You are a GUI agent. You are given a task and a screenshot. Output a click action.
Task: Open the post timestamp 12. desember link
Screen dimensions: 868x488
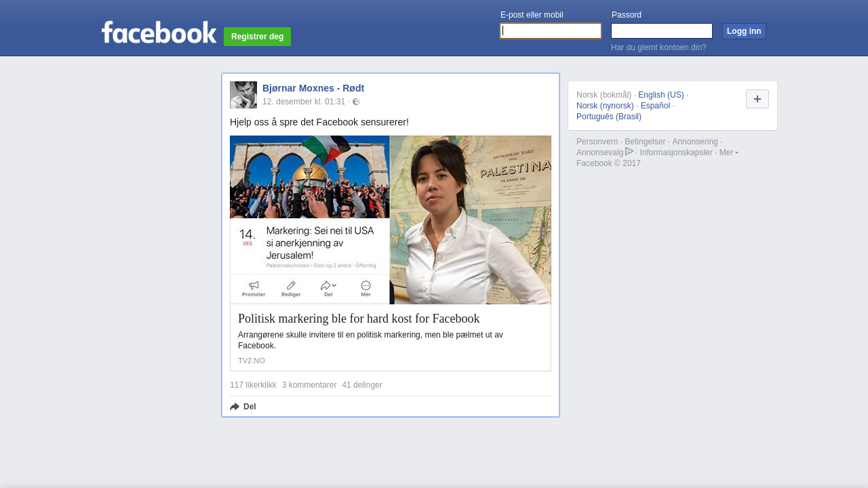pyautogui.click(x=304, y=102)
